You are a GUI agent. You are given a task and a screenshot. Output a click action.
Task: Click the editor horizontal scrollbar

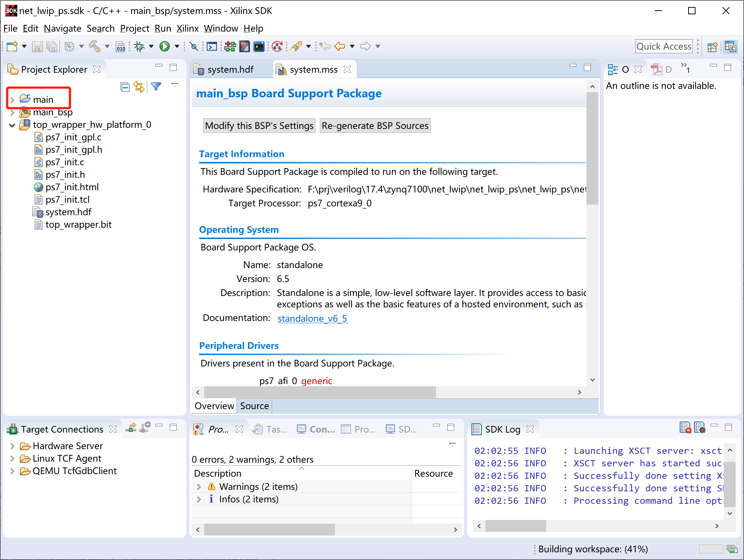320,393
